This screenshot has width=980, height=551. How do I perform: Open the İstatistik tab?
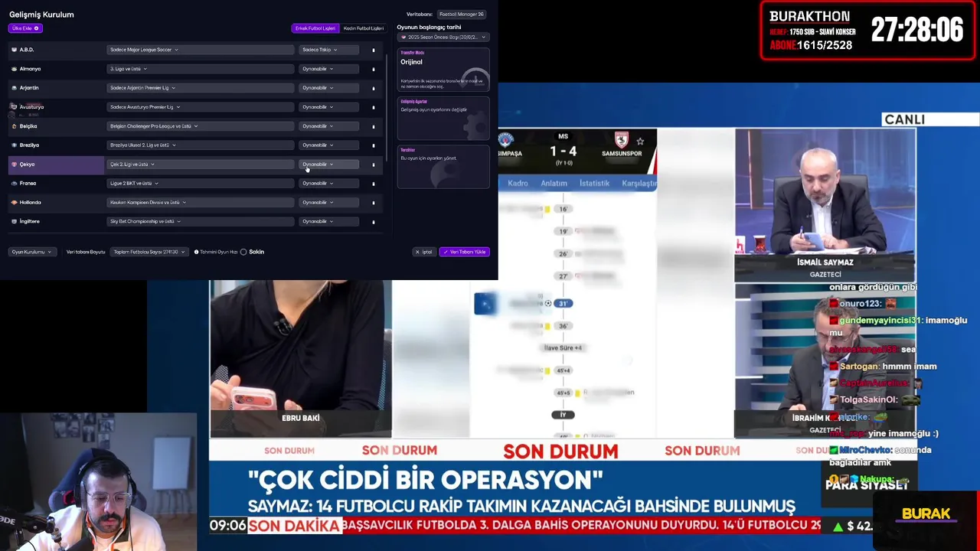tap(594, 184)
